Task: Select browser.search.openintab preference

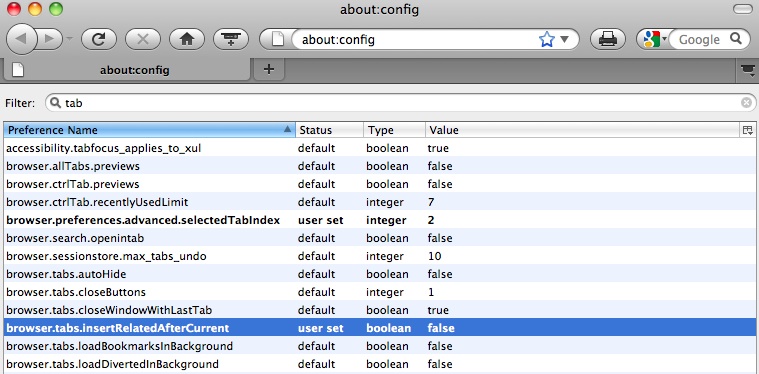Action: click(380, 238)
